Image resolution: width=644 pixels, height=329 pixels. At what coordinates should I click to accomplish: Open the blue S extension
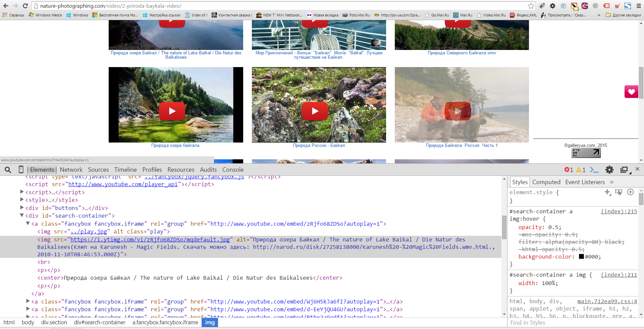point(628,6)
